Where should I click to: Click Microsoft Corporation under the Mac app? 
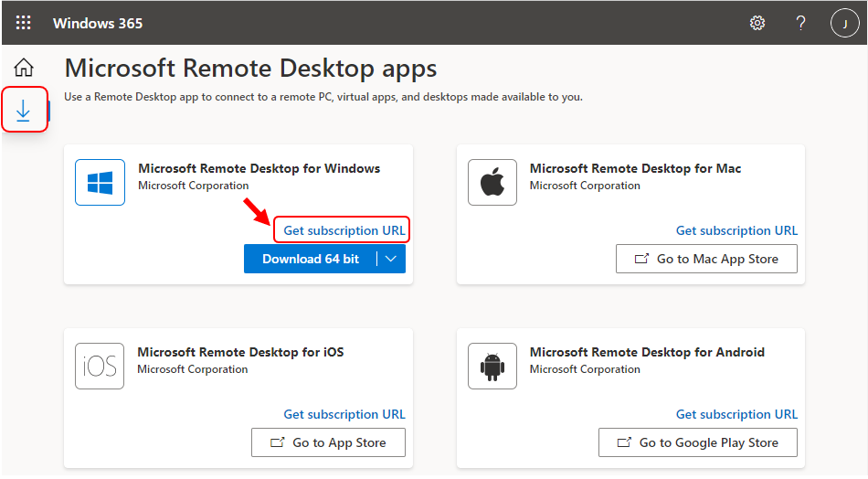[585, 186]
